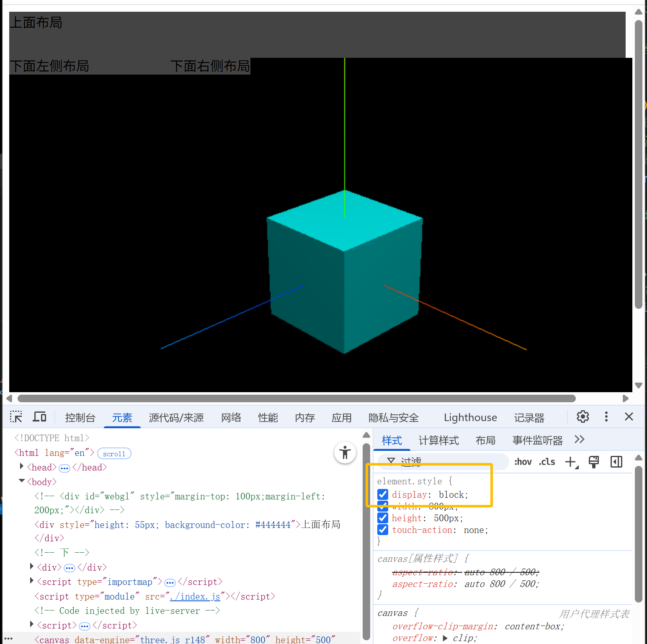The width and height of the screenshot is (647, 644).
Task: Click the styles pane vertical scrollbar
Action: (639, 534)
